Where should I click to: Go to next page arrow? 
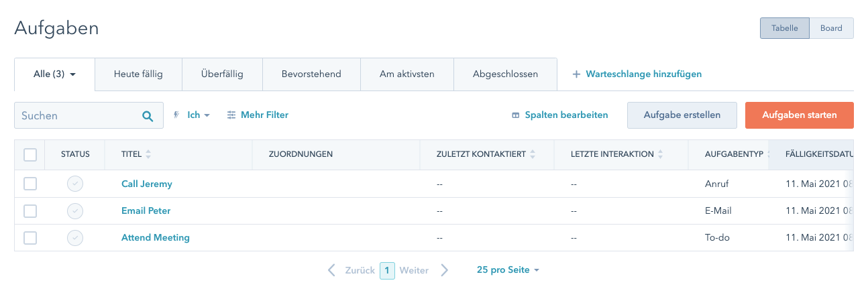[444, 270]
